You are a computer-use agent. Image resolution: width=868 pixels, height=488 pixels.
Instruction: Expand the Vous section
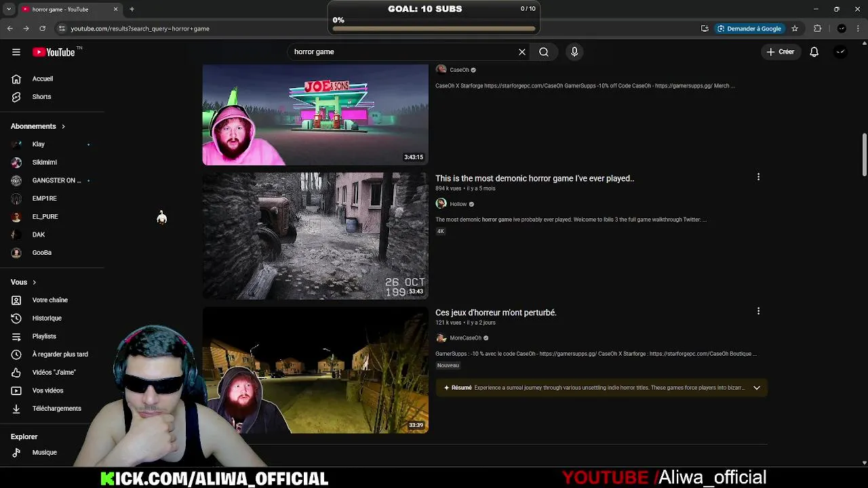click(x=24, y=282)
